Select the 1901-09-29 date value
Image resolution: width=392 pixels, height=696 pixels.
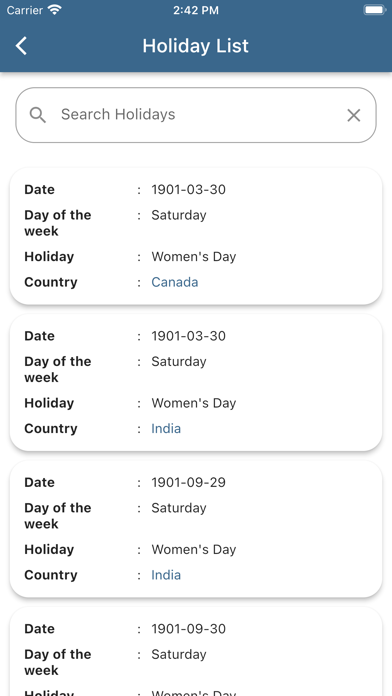coord(188,482)
